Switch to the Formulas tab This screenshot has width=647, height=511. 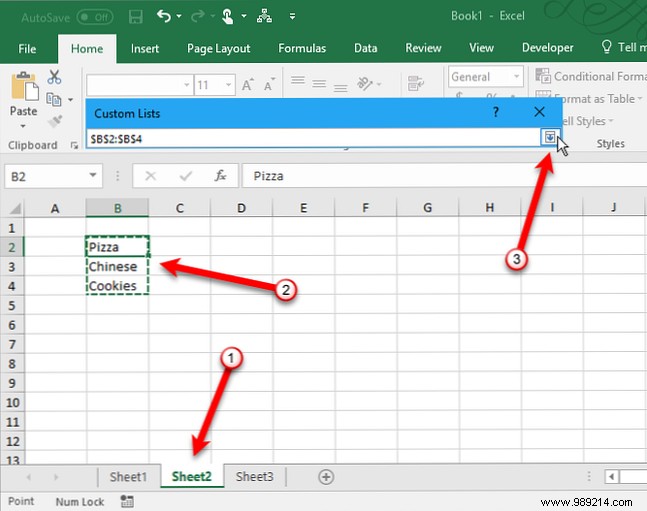[x=302, y=49]
